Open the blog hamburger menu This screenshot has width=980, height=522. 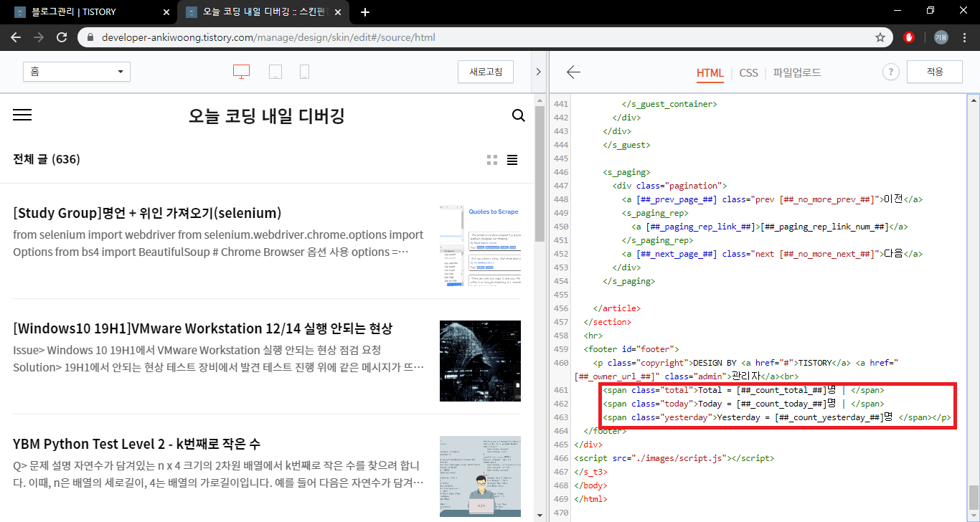[22, 115]
